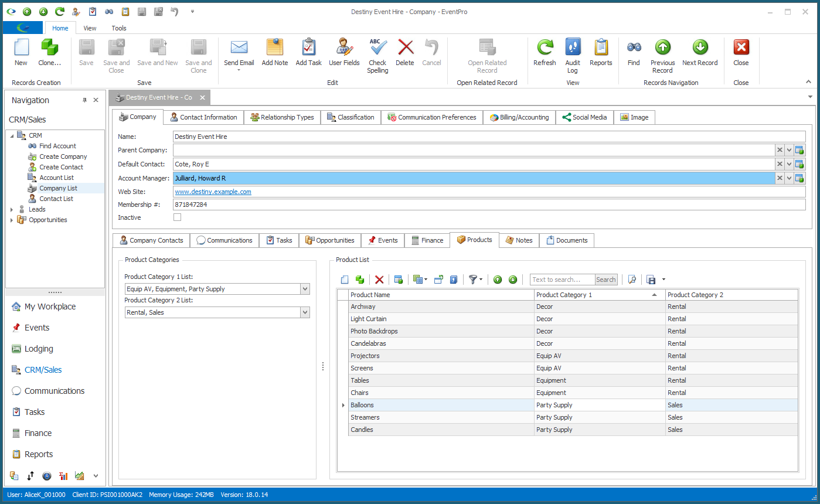Pin the Navigation panel
The height and width of the screenshot is (504, 820).
84,100
